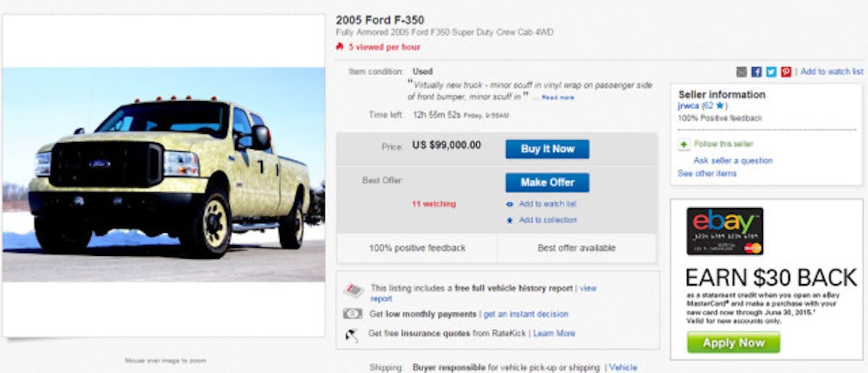Image resolution: width=868 pixels, height=373 pixels.
Task: Click the monthly payments money icon
Action: (352, 314)
